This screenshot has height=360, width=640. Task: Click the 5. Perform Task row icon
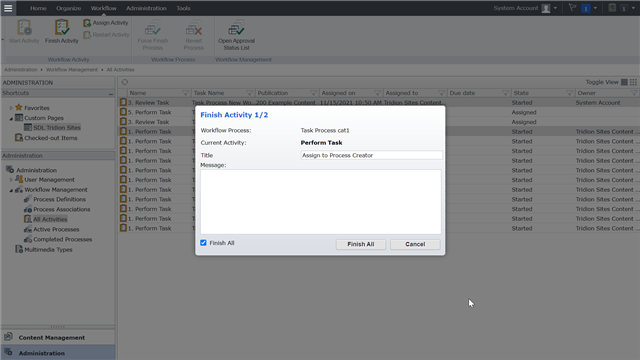[x=123, y=112]
